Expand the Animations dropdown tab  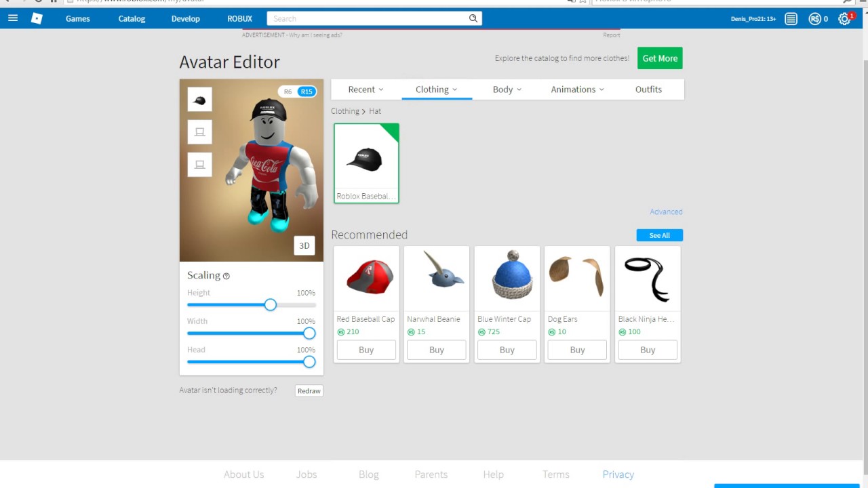[577, 89]
